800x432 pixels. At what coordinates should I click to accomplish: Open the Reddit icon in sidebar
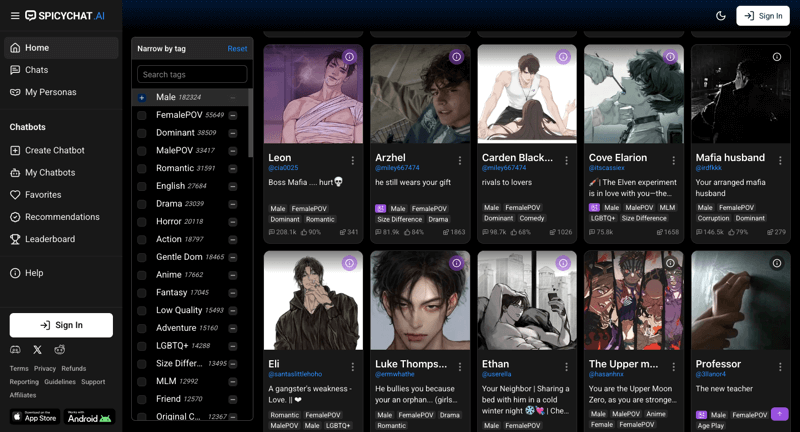[x=60, y=350]
